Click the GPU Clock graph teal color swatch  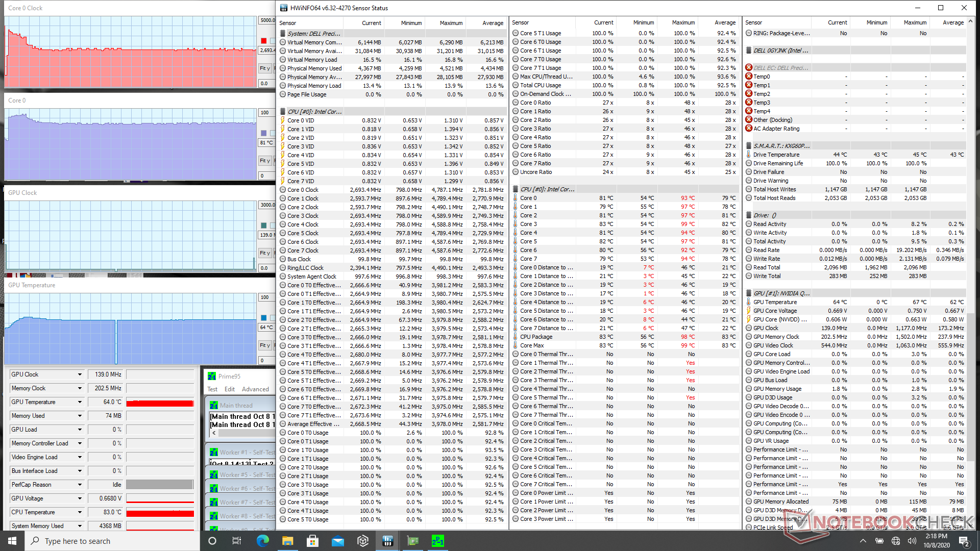[263, 226]
